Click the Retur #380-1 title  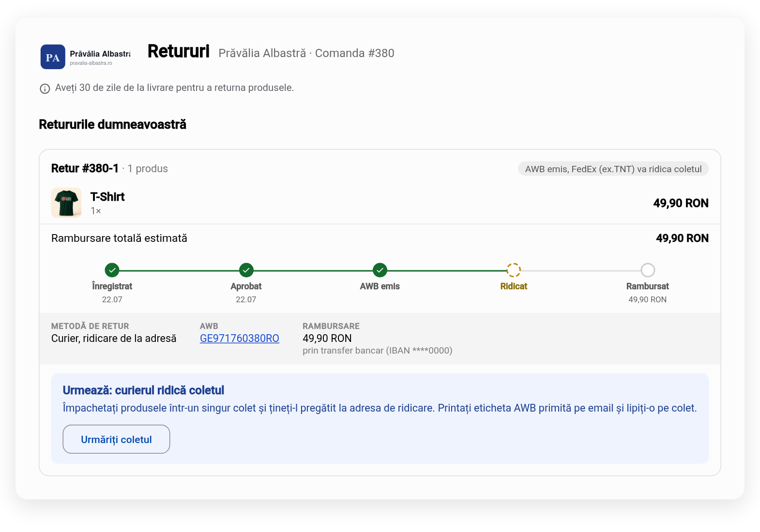click(85, 168)
